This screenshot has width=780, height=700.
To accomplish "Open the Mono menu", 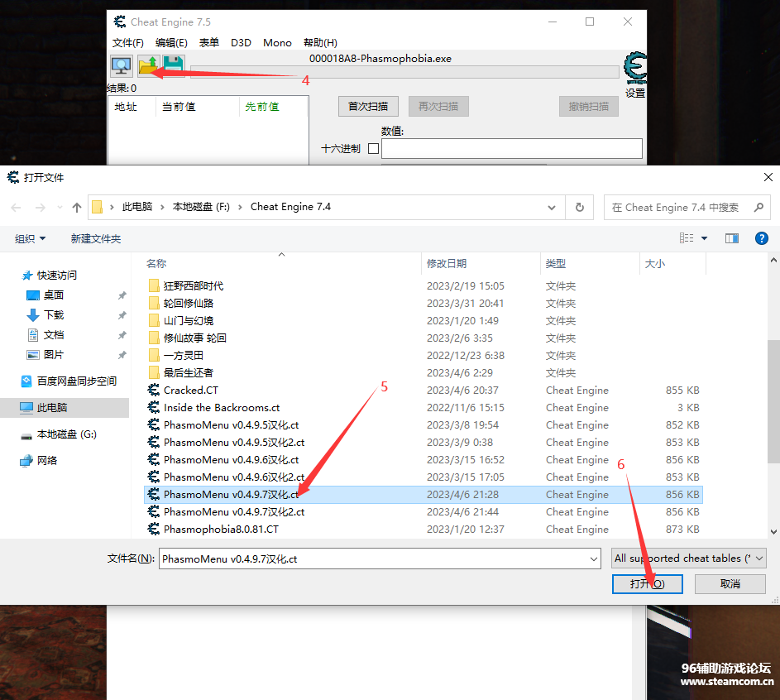I will coord(277,43).
